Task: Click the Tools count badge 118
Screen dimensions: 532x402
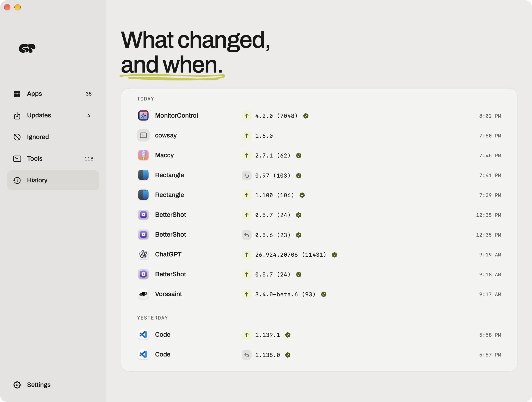Action: point(89,159)
